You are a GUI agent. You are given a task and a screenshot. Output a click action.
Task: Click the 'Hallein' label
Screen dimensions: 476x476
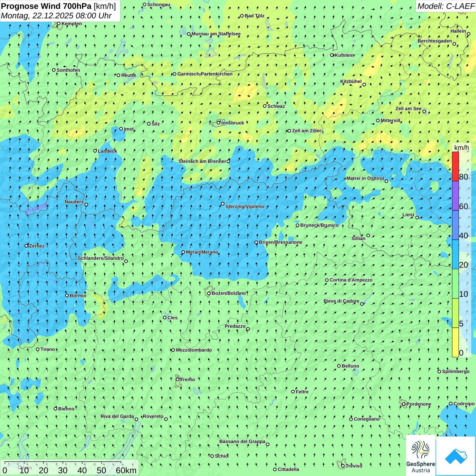click(x=458, y=31)
